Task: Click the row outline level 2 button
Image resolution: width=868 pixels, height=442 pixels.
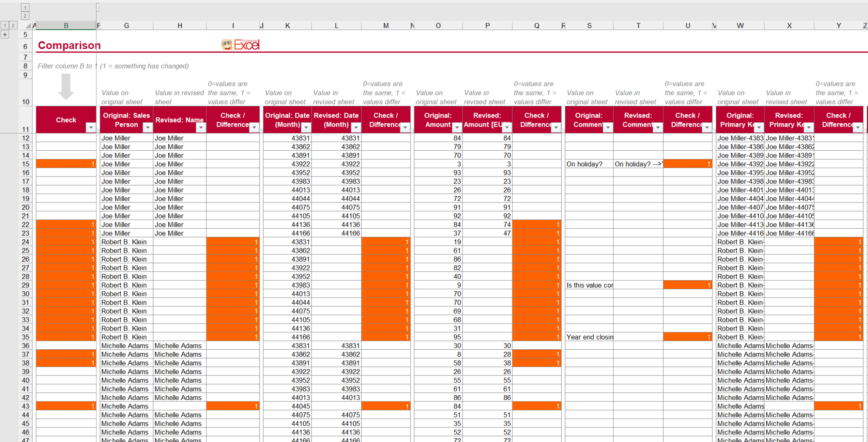Action: coord(25,15)
